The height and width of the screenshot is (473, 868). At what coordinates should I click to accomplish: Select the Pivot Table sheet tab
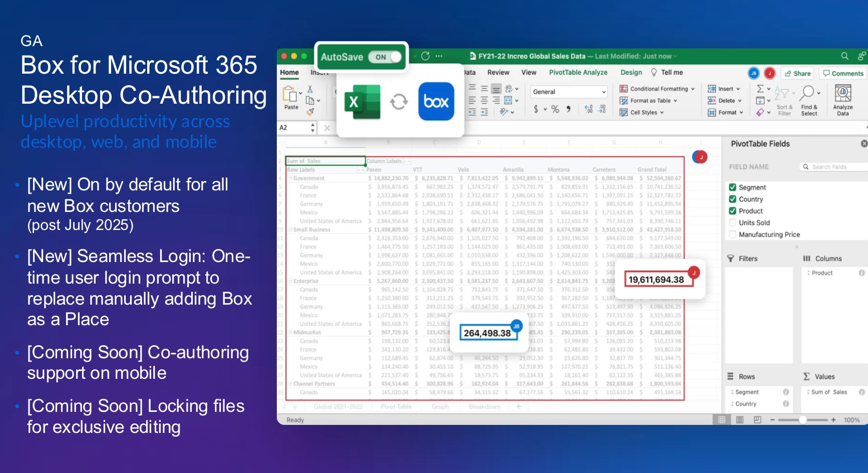[396, 406]
